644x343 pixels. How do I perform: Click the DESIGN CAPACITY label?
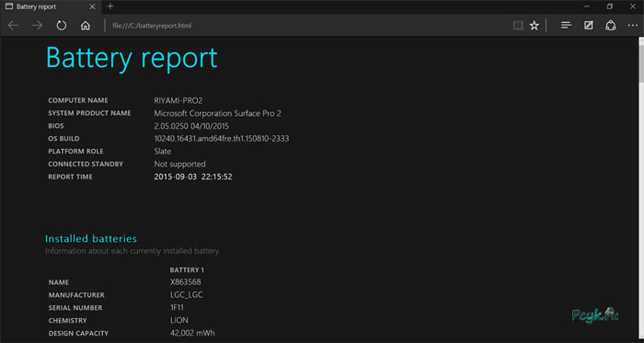coord(78,334)
